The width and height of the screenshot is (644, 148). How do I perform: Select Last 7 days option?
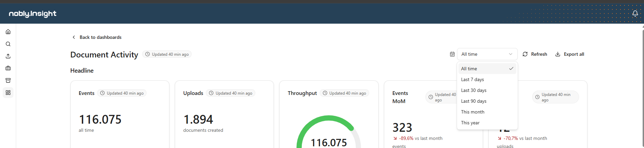click(x=487, y=79)
